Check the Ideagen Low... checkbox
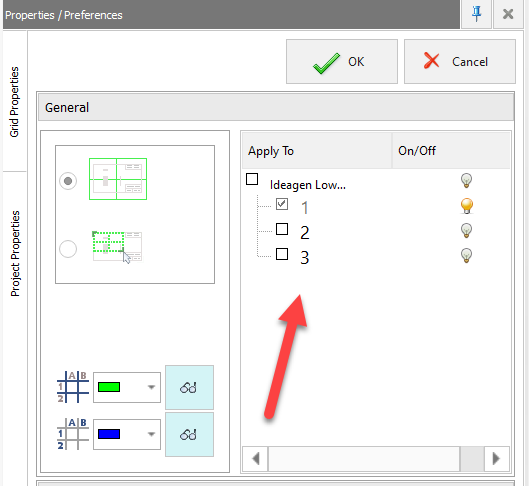This screenshot has height=486, width=529. pyautogui.click(x=252, y=179)
